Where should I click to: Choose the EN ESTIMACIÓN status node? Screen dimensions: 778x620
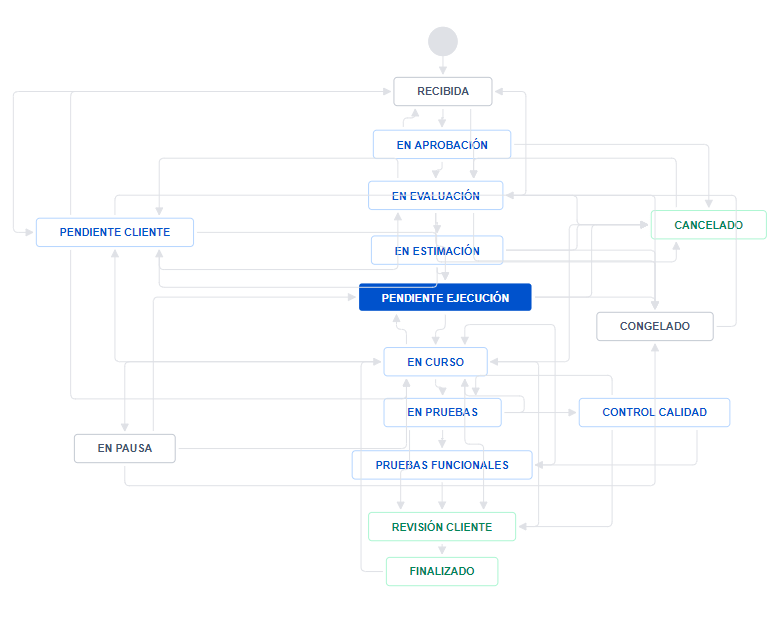[437, 251]
